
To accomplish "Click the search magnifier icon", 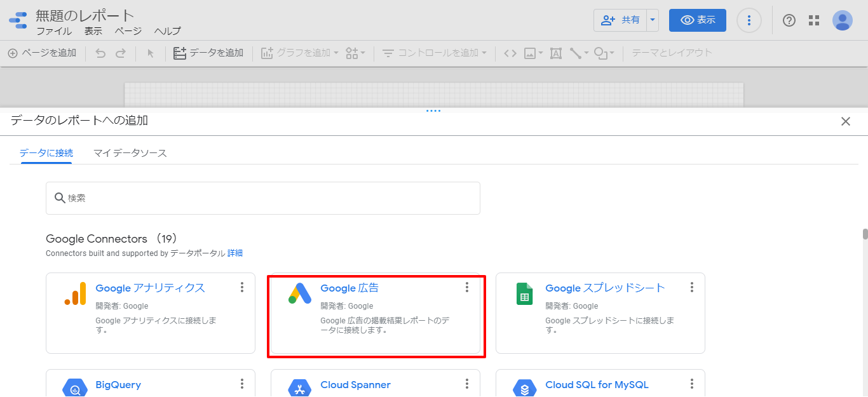I will pyautogui.click(x=60, y=198).
